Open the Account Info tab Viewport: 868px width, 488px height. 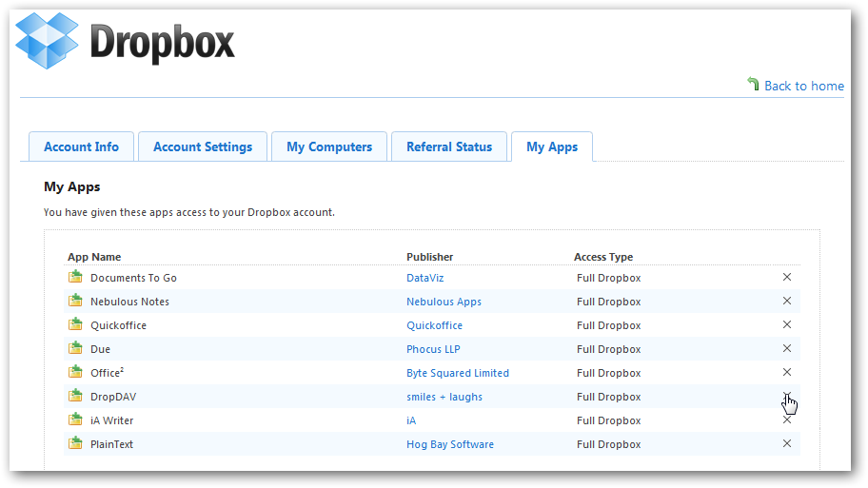tap(82, 146)
